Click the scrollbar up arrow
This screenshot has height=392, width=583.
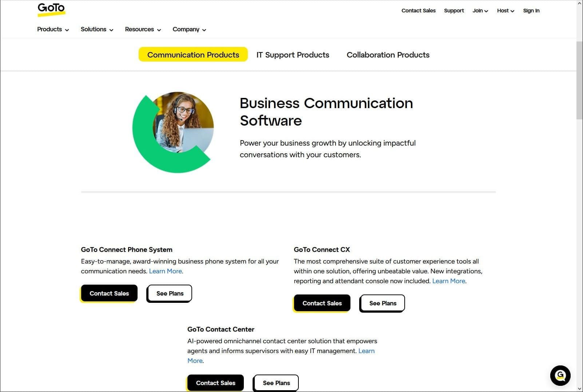pos(579,3)
